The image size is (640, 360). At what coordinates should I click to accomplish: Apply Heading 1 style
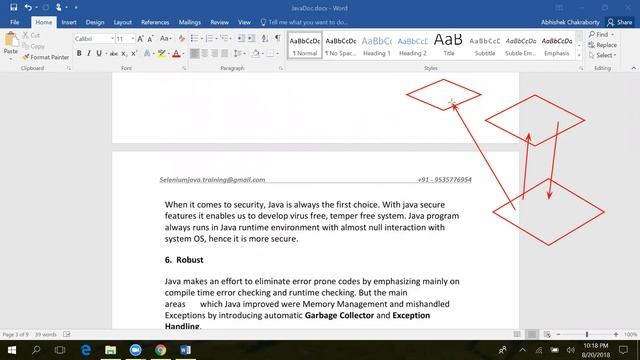(x=377, y=46)
